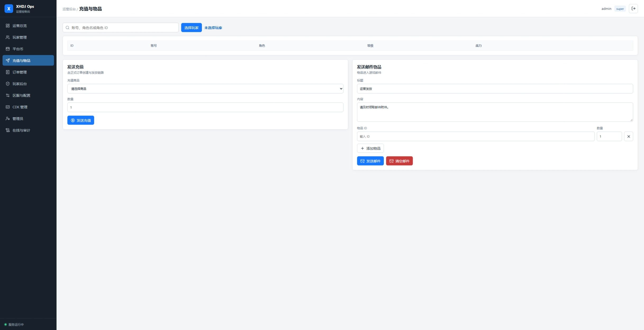
Task: Open 玩家管理 users icon in sidebar
Action: [x=8, y=37]
